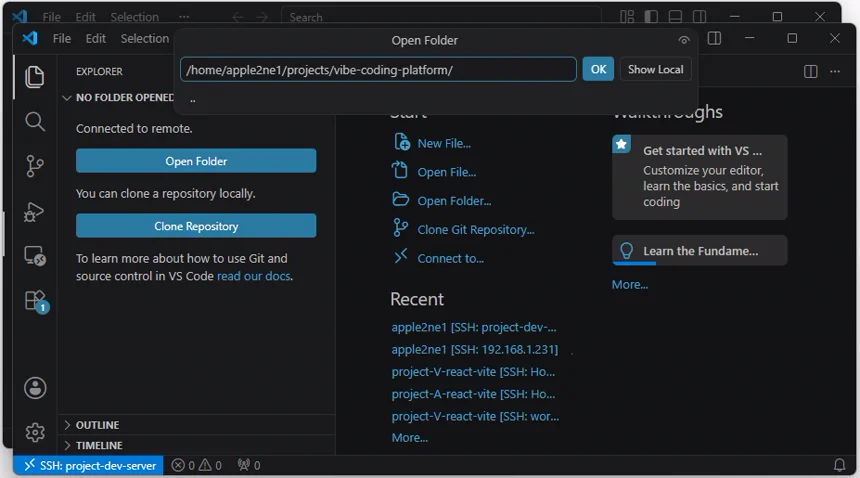Toggle Secondary Side Bar in back window

(x=699, y=16)
